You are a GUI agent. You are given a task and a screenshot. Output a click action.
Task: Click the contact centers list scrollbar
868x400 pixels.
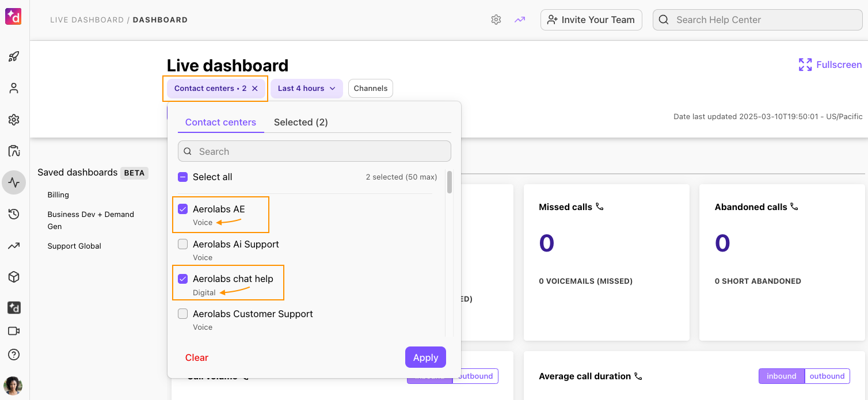coord(450,182)
